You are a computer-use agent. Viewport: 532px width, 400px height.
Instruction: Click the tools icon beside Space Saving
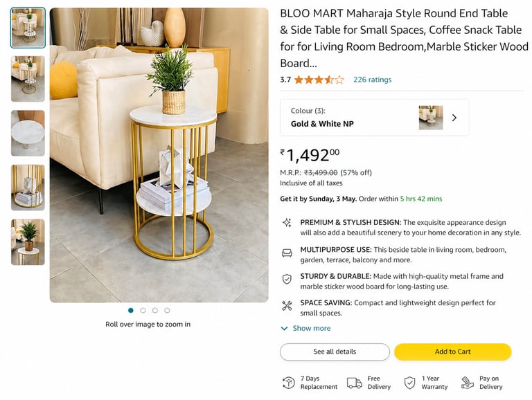tap(287, 305)
